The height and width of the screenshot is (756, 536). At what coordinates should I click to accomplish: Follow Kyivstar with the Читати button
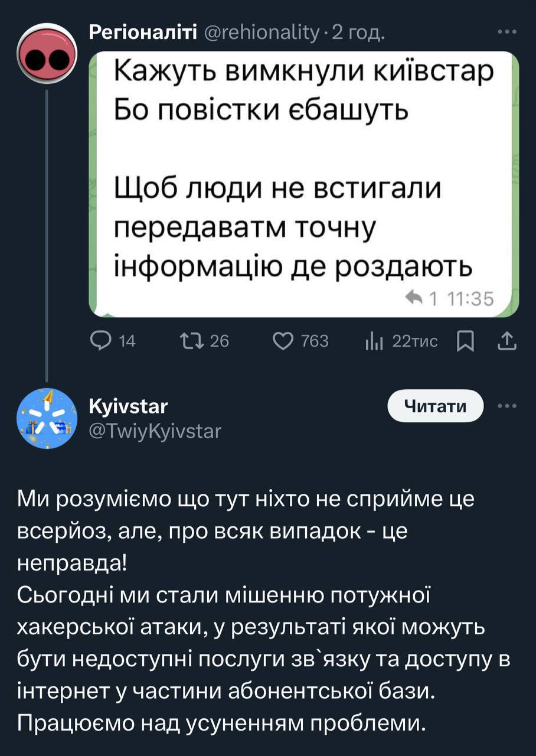tap(435, 406)
